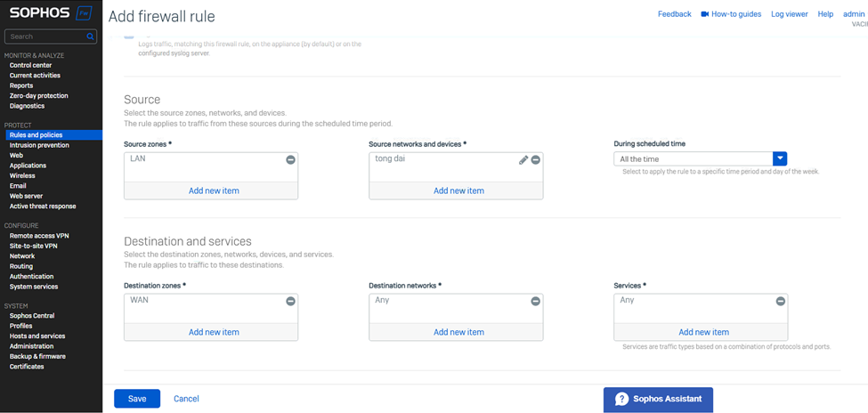Remove WAN from Destination zones
Viewport: 868px width, 413px height.
[290, 302]
